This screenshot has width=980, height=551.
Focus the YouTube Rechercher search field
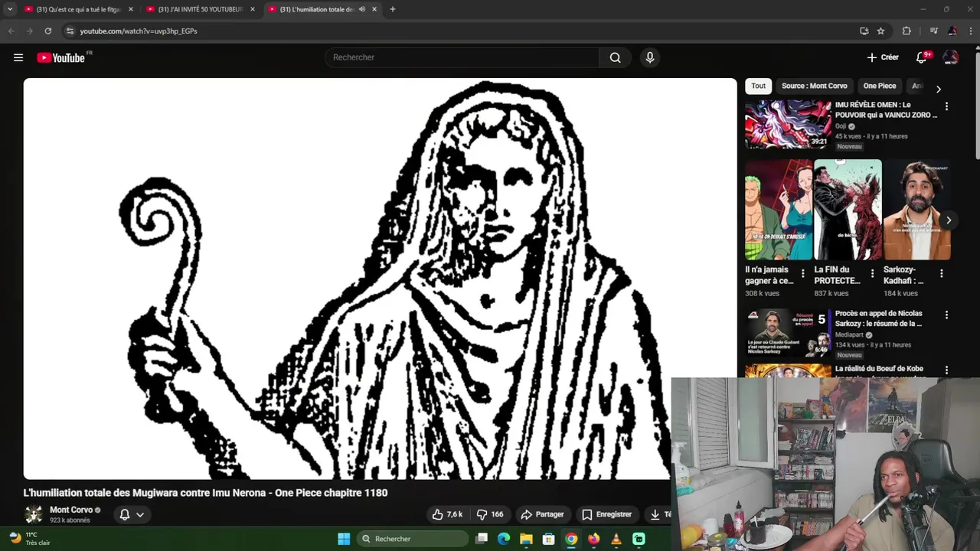click(463, 57)
